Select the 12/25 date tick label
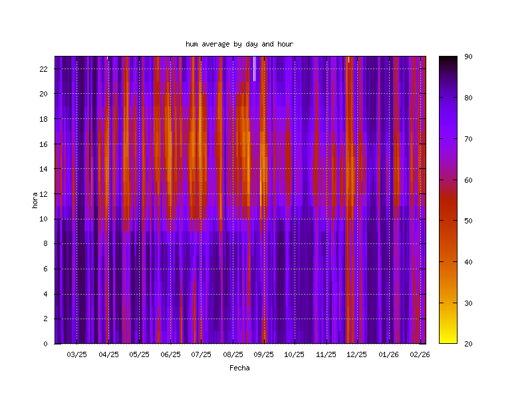532x399 pixels. (x=357, y=354)
